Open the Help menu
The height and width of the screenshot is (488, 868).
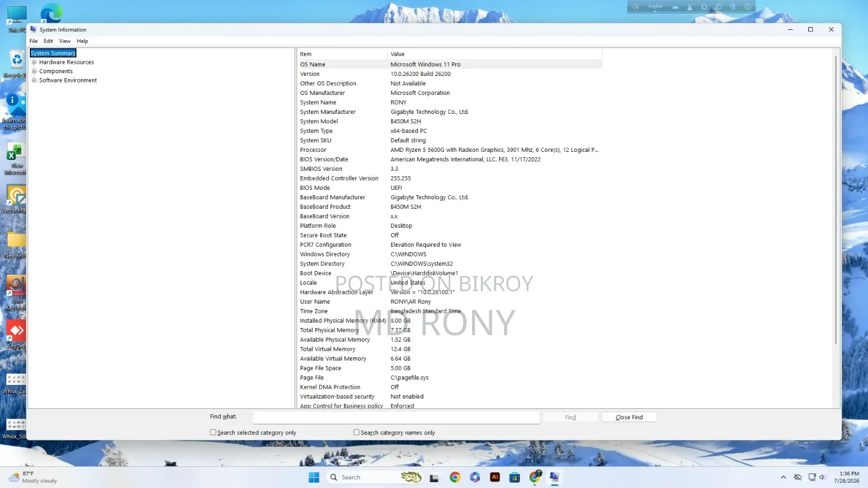tap(82, 41)
